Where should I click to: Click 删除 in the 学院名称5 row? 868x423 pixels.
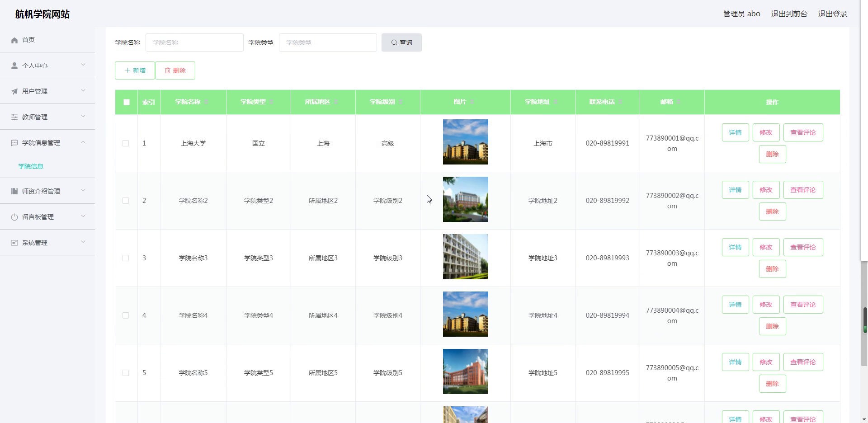772,384
